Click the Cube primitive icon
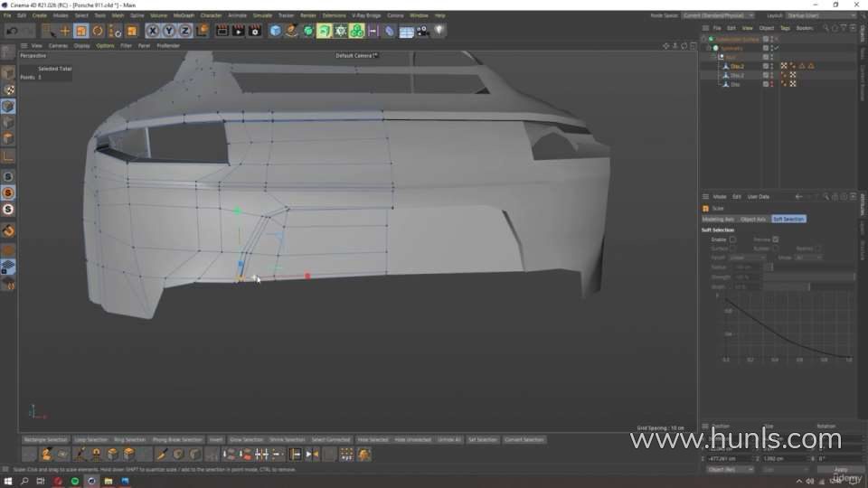Image resolution: width=868 pixels, height=488 pixels. click(276, 31)
